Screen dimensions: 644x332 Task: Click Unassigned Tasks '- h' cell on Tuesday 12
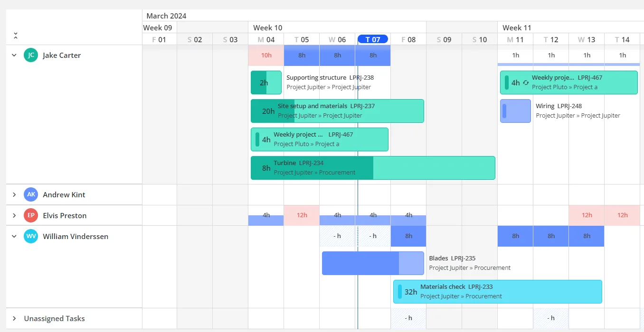(x=551, y=318)
